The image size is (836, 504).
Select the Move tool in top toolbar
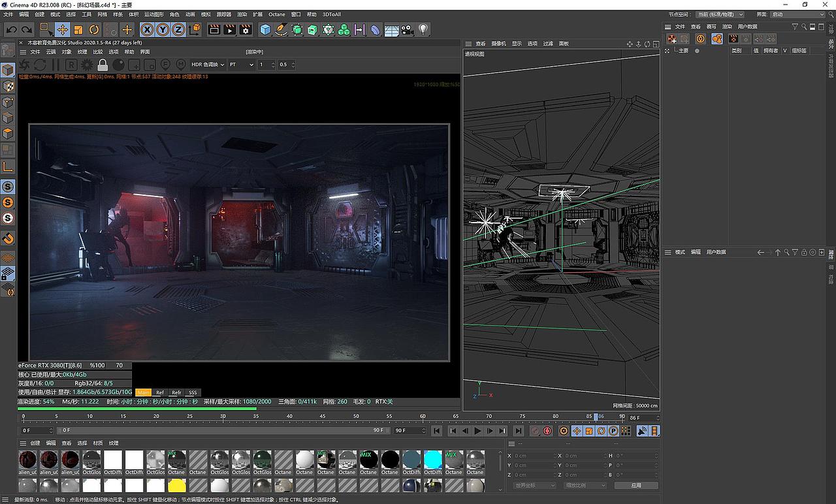(63, 29)
